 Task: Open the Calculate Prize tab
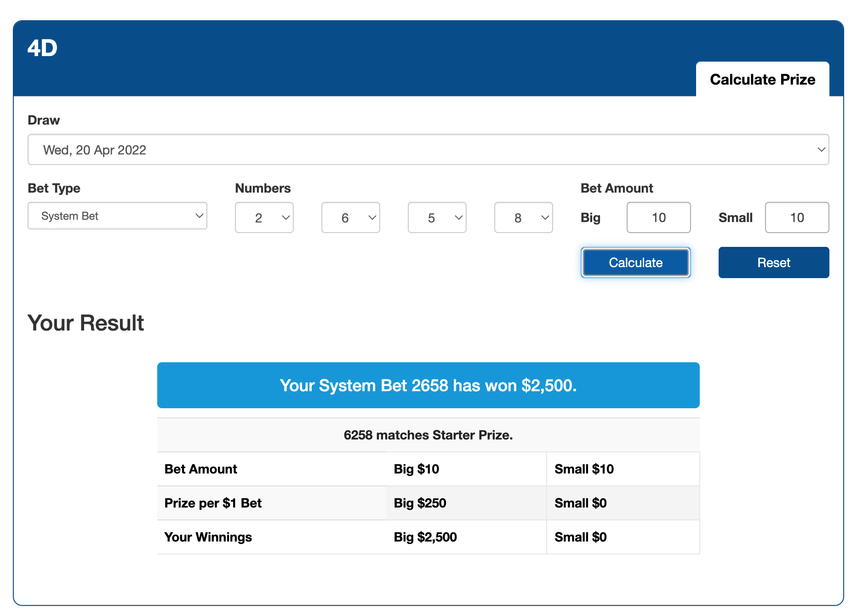pos(762,80)
